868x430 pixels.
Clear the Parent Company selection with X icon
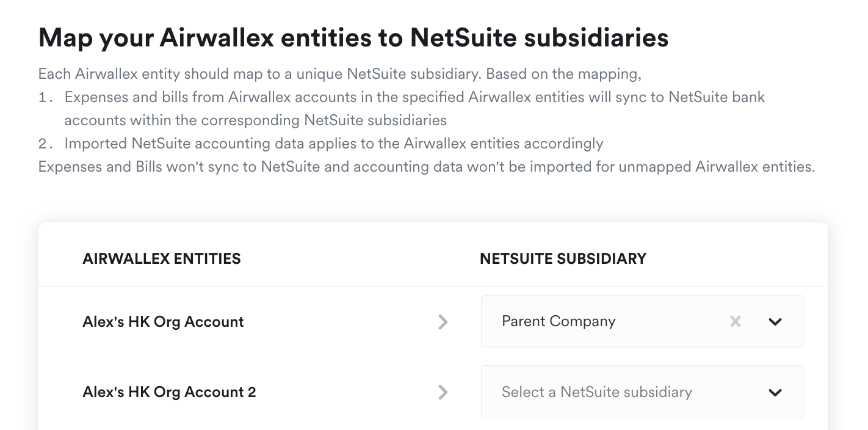click(x=736, y=321)
